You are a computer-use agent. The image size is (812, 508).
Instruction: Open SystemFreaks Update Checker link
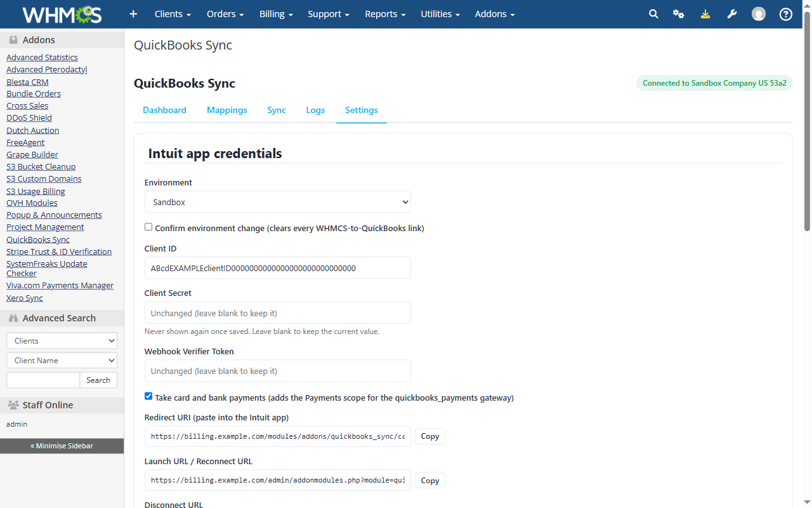[x=47, y=269]
